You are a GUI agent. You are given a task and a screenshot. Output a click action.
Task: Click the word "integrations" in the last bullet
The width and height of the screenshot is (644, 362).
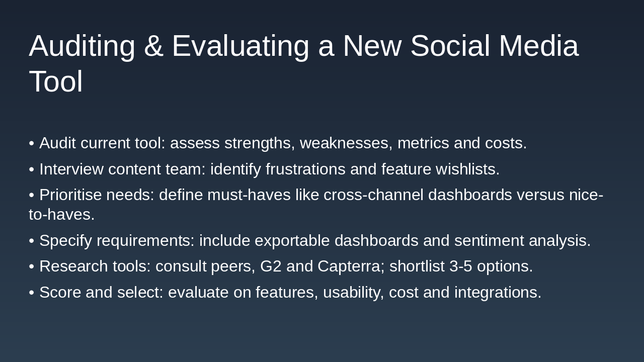(498, 293)
